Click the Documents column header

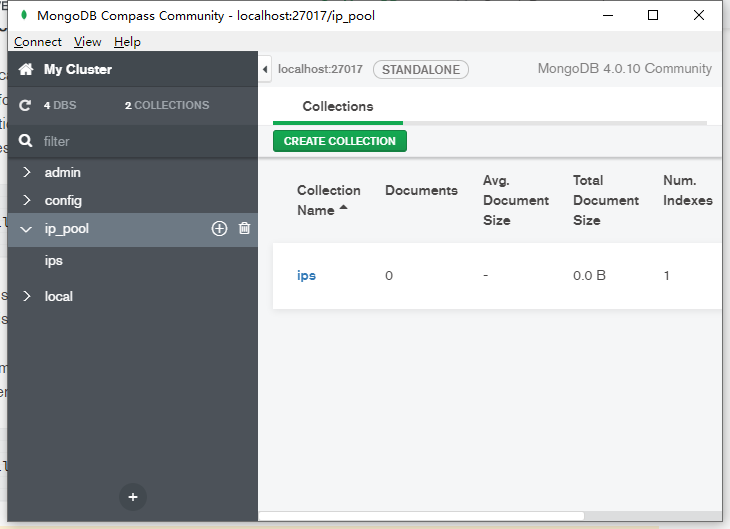(x=421, y=190)
